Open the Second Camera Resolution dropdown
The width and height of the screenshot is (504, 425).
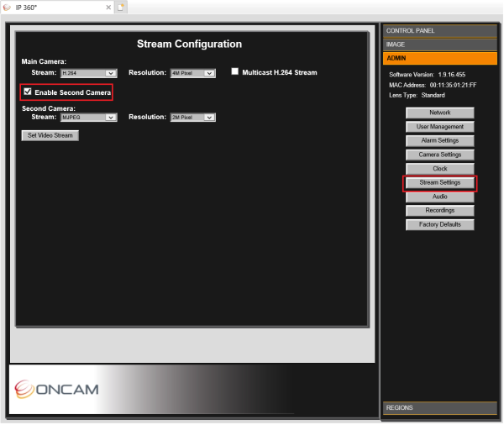point(193,118)
